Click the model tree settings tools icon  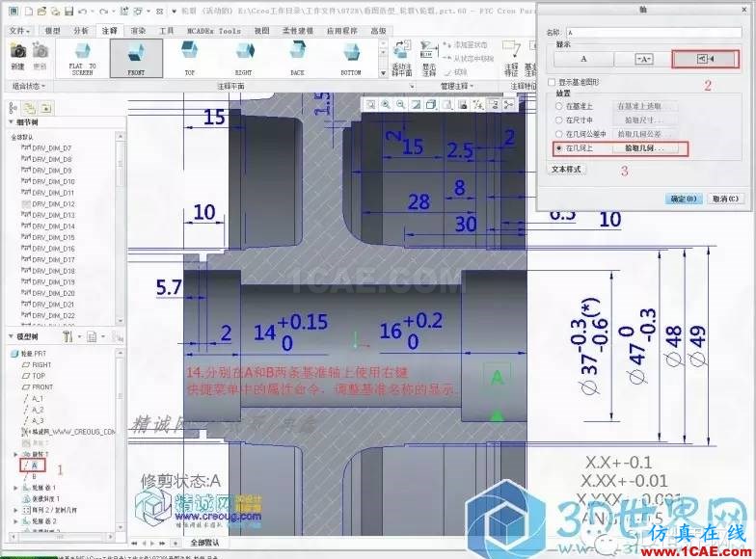(67, 337)
